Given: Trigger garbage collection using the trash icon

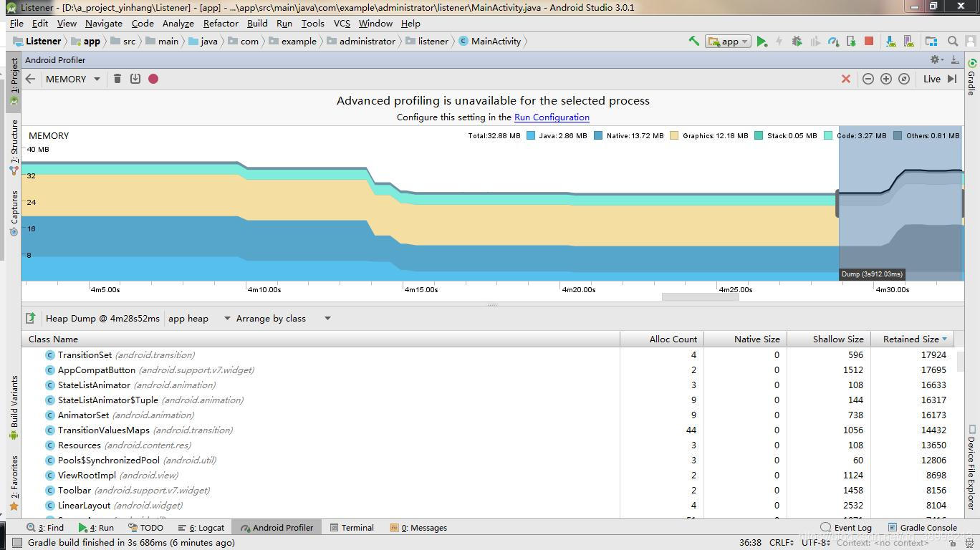Looking at the screenshot, I should coord(117,79).
